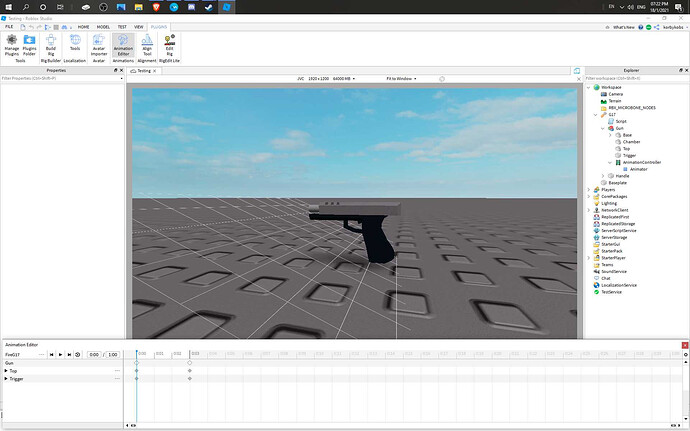Image resolution: width=690 pixels, height=431 pixels.
Task: Open the Edit Rig plugin
Action: tap(169, 45)
